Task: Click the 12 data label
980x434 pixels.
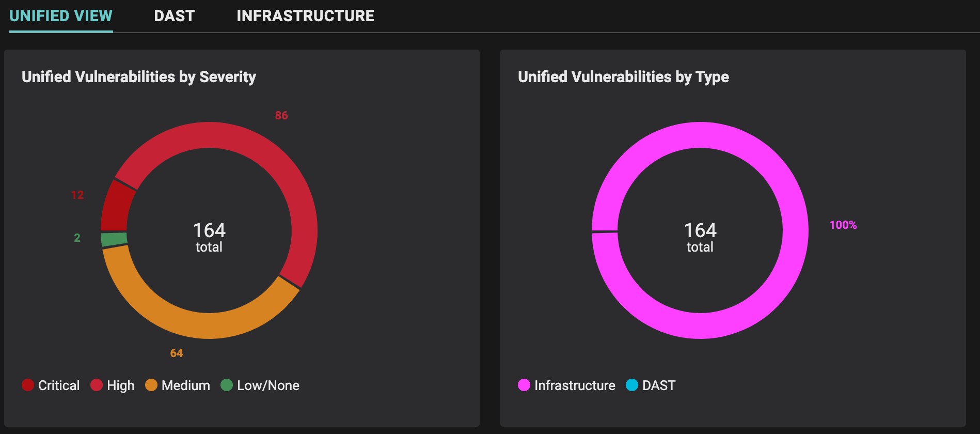Action: coord(77,195)
